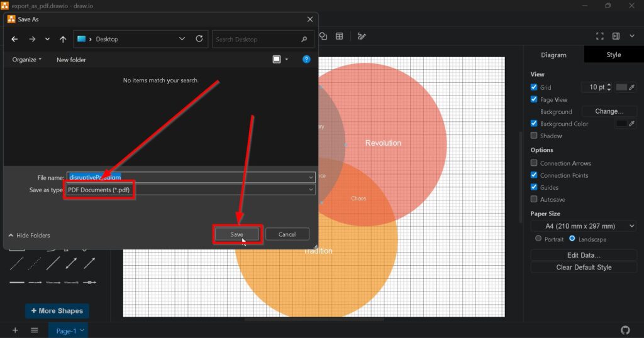Click the refresh icon in Save As dialog

click(199, 39)
